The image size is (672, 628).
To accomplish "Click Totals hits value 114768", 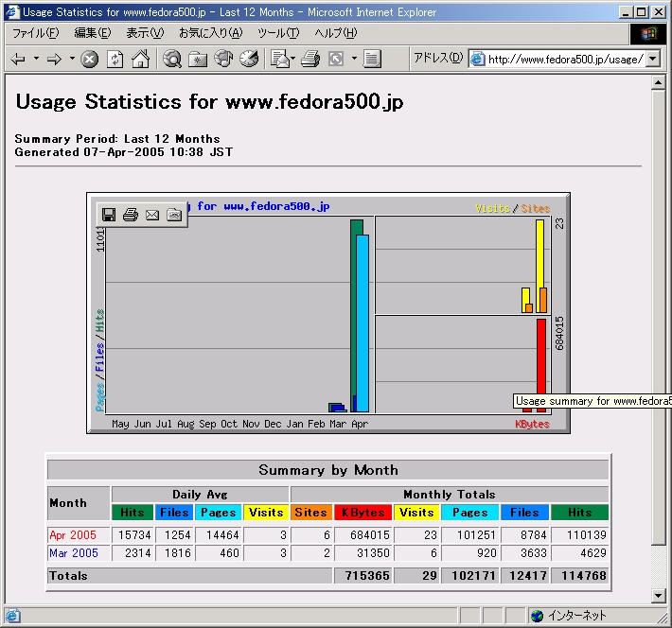I will click(x=584, y=576).
